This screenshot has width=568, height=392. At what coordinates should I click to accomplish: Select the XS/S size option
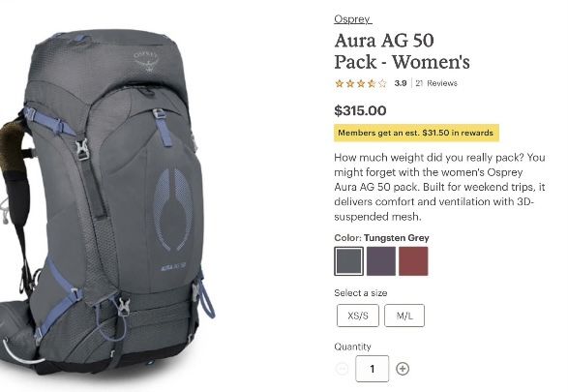click(358, 316)
